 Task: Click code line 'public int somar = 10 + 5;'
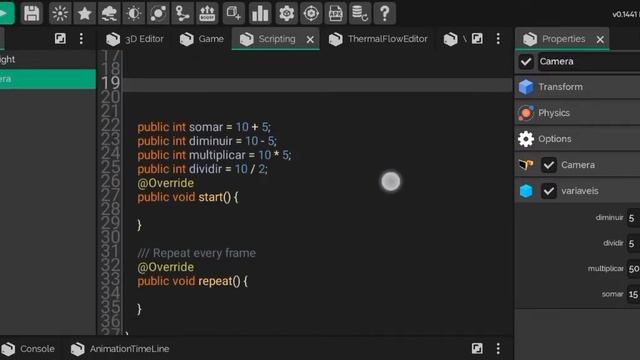pos(204,127)
